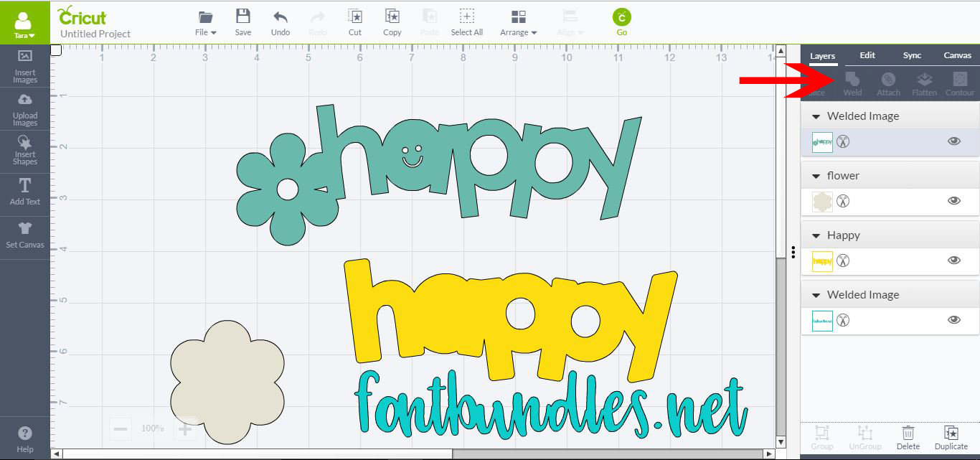Click the Copy tool
Screen dimensions: 980x460
[392, 22]
